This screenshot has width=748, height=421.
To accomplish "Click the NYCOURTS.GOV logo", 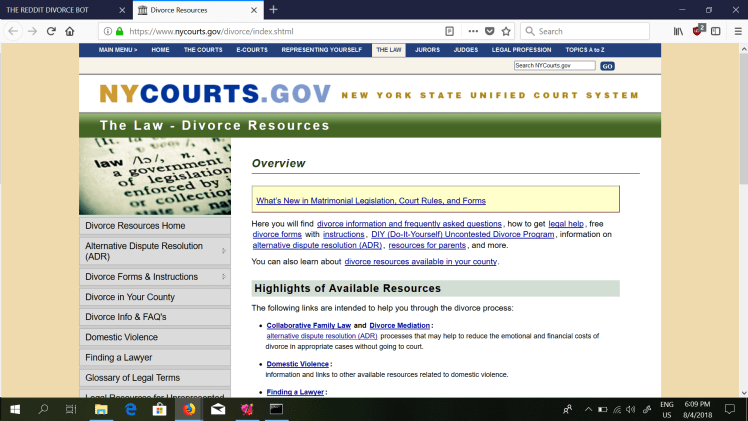I will 215,93.
